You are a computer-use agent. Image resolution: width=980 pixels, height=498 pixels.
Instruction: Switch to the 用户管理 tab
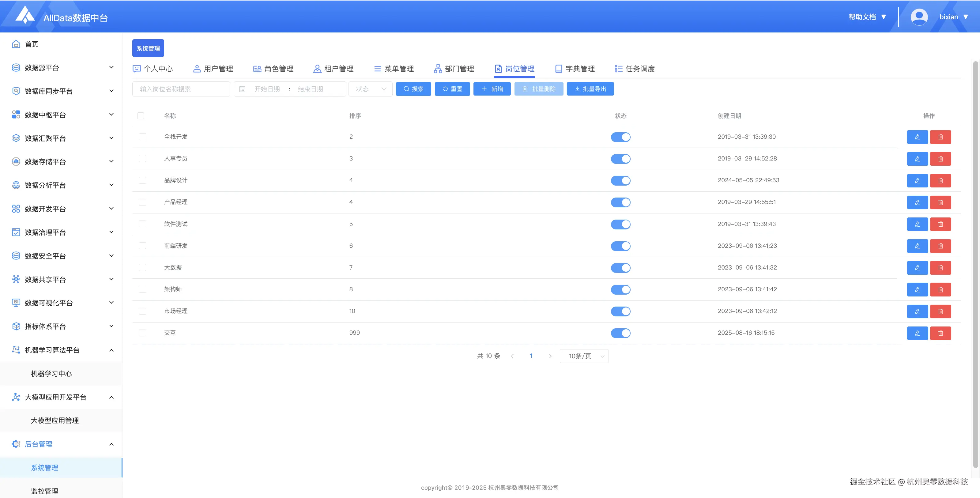[213, 69]
